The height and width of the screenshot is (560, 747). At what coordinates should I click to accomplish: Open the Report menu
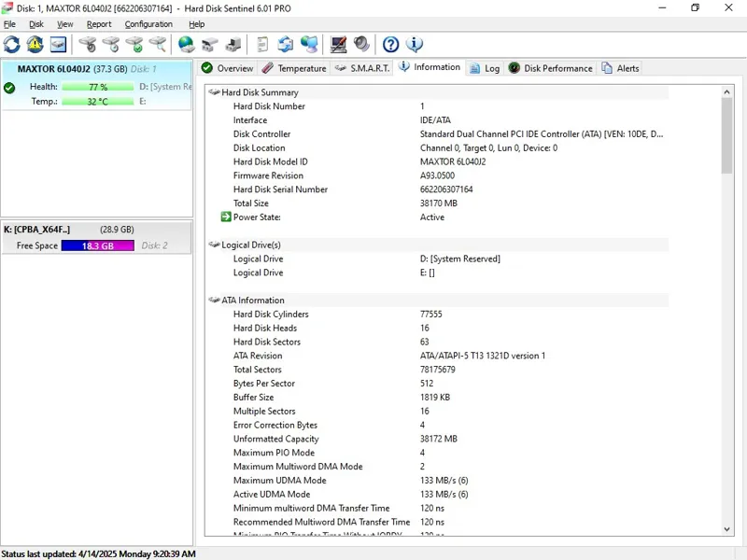pyautogui.click(x=99, y=24)
